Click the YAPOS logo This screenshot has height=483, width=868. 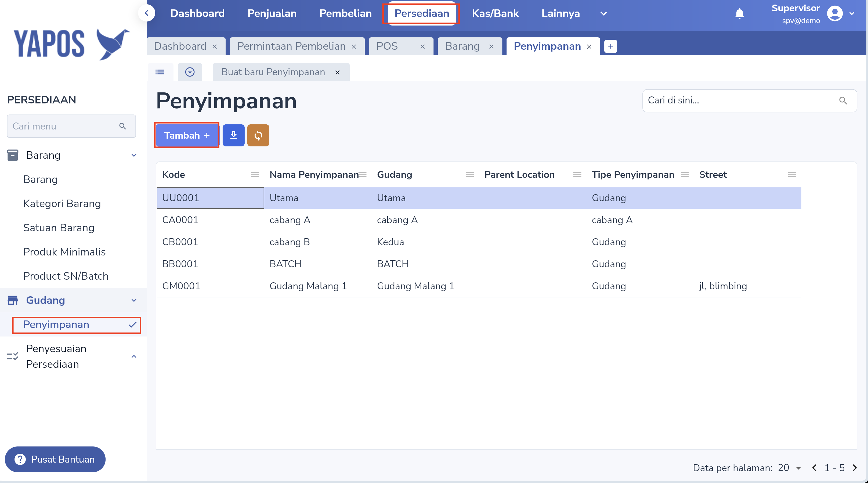tap(71, 44)
